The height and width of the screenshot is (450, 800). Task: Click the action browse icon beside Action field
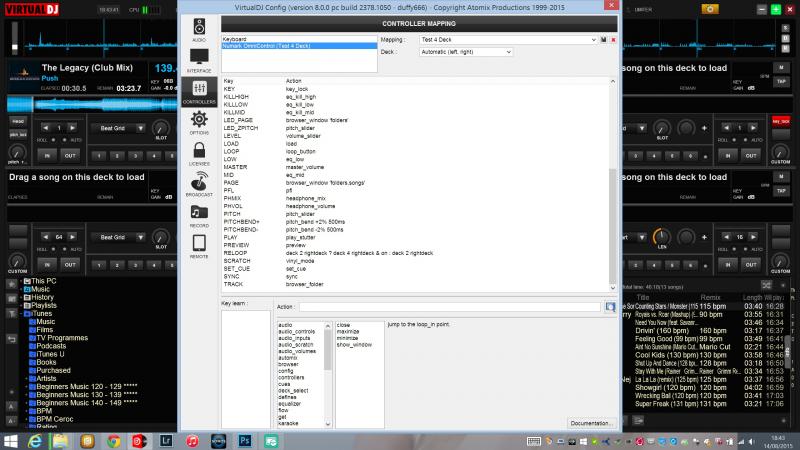coord(610,307)
